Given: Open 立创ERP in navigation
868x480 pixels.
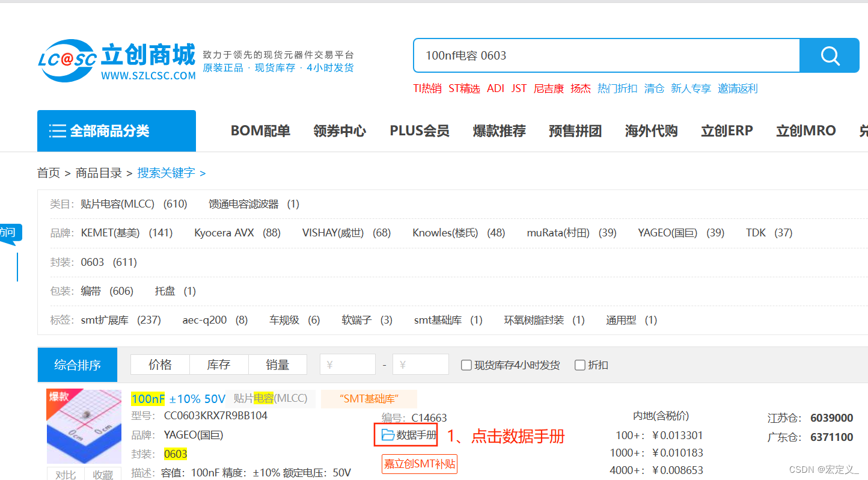Looking at the screenshot, I should pyautogui.click(x=727, y=131).
